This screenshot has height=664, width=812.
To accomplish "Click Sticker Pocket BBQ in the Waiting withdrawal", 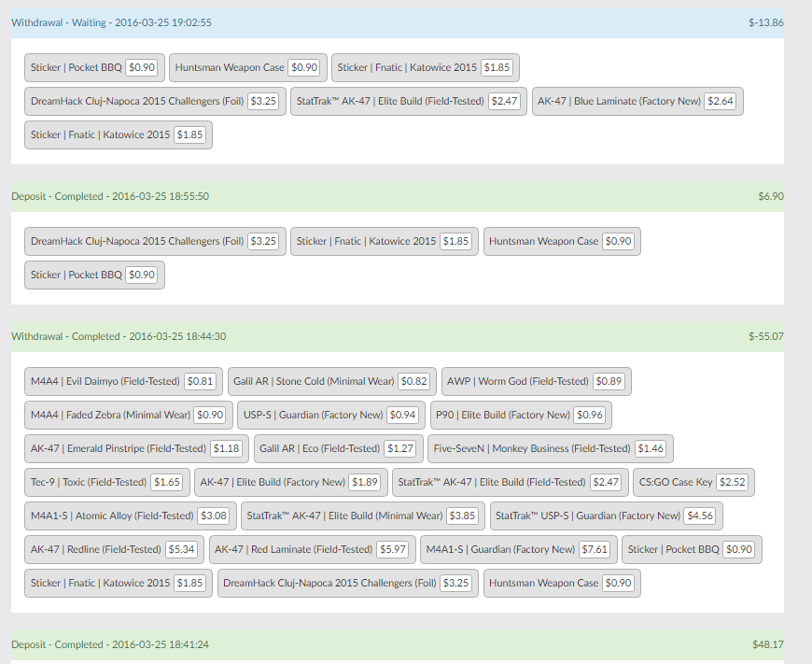I will (94, 67).
